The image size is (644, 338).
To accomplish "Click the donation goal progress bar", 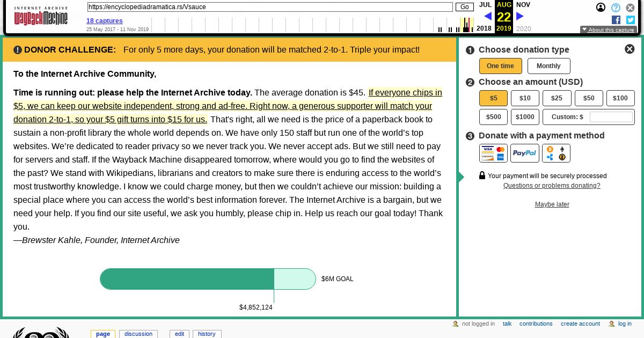I will [208, 279].
